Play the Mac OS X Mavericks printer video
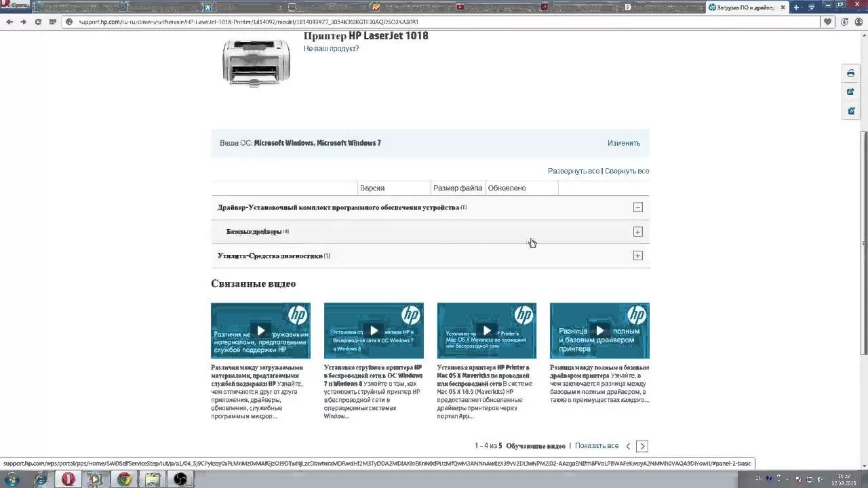 (487, 331)
